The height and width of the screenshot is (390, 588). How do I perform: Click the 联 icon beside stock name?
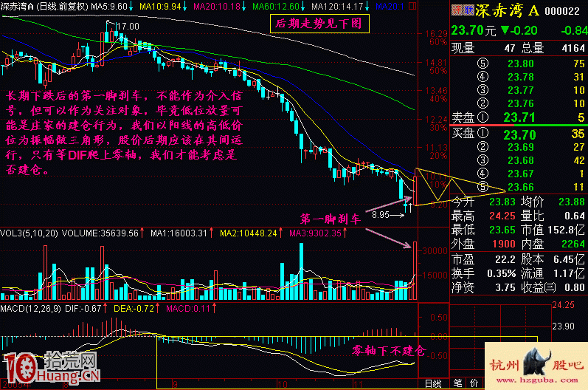[468, 10]
